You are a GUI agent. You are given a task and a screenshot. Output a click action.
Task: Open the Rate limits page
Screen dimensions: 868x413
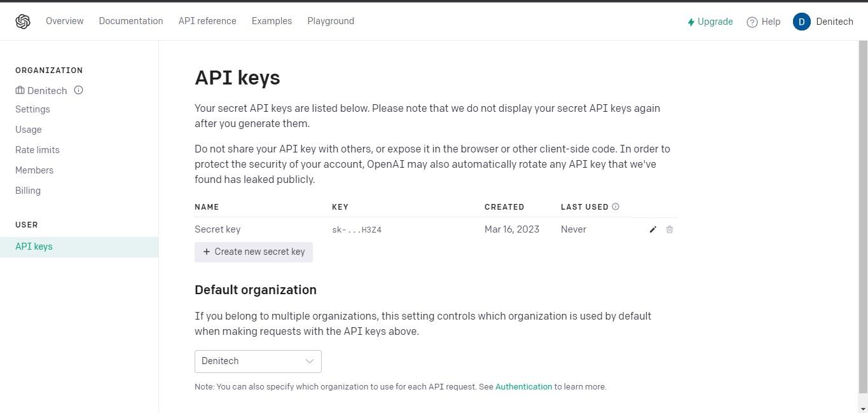coord(37,149)
